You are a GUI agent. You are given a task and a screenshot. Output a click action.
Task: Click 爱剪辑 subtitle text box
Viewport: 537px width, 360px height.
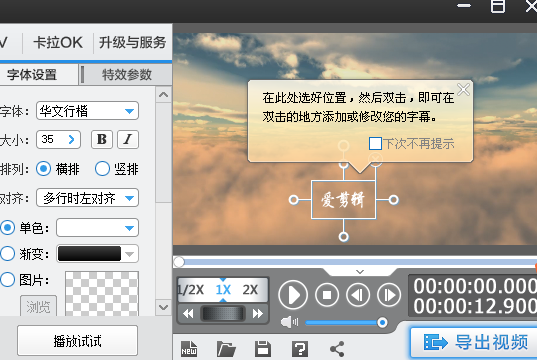click(x=344, y=200)
